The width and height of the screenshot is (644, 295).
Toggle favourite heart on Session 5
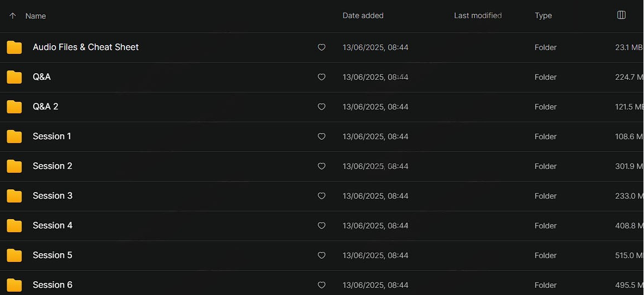(x=321, y=255)
